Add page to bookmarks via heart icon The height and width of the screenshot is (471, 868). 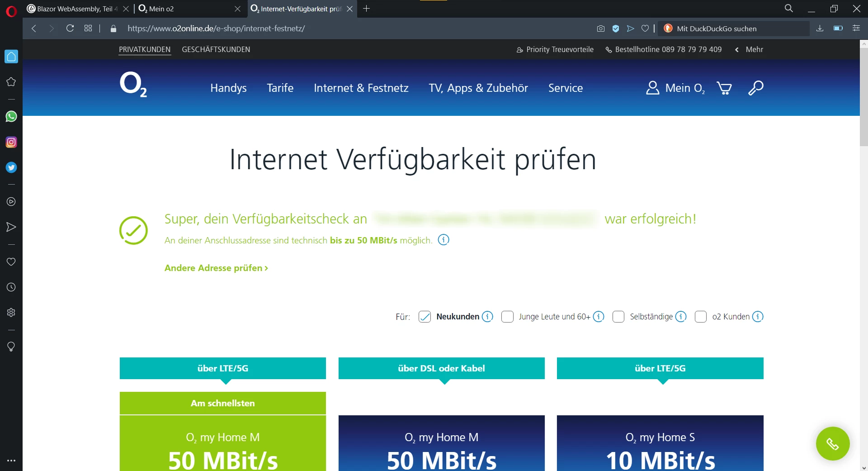[645, 29]
